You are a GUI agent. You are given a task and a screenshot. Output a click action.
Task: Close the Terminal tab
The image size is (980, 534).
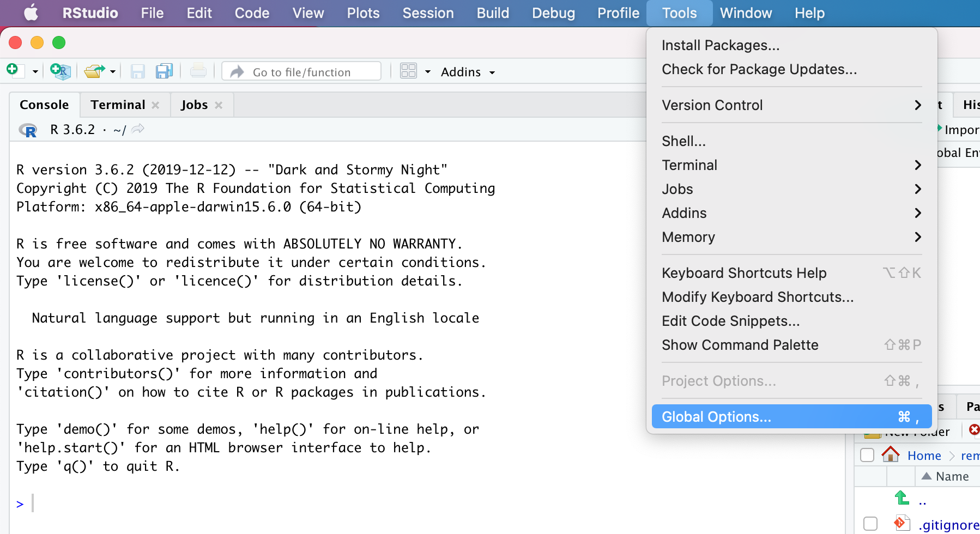point(155,105)
